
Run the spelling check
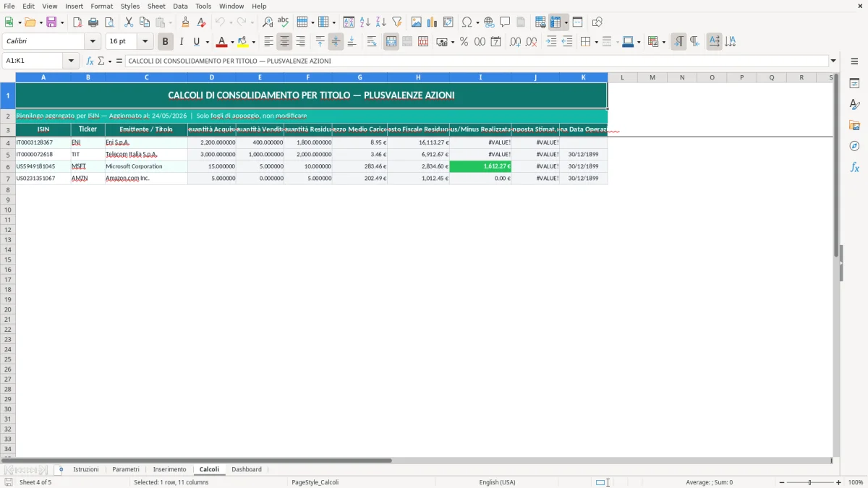pos(284,22)
